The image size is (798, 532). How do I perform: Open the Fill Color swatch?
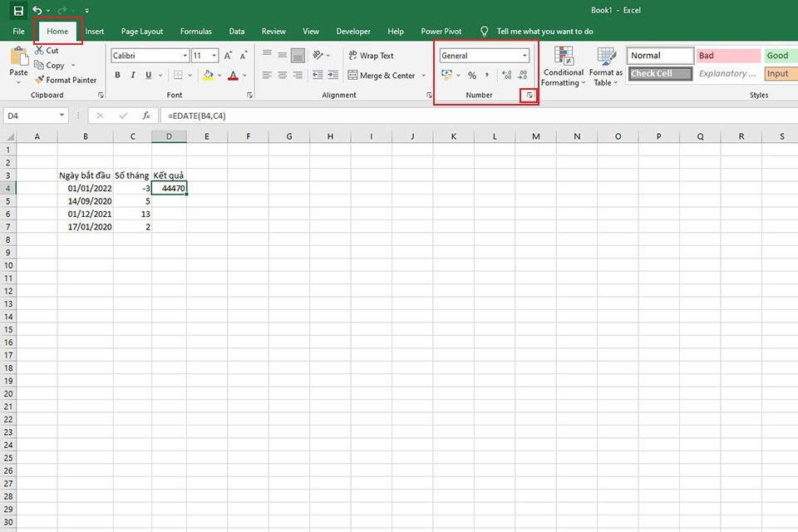tap(207, 76)
